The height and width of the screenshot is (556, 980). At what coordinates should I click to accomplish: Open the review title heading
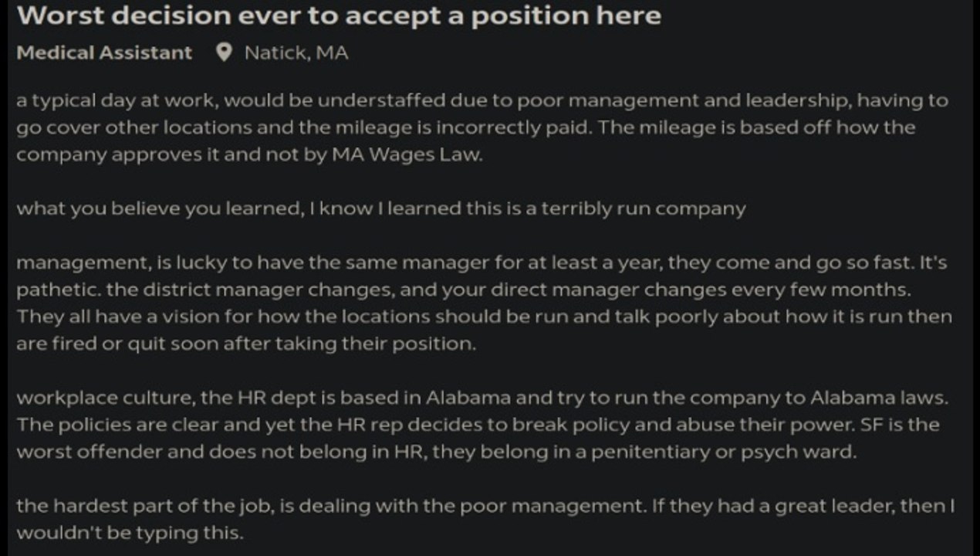point(339,15)
